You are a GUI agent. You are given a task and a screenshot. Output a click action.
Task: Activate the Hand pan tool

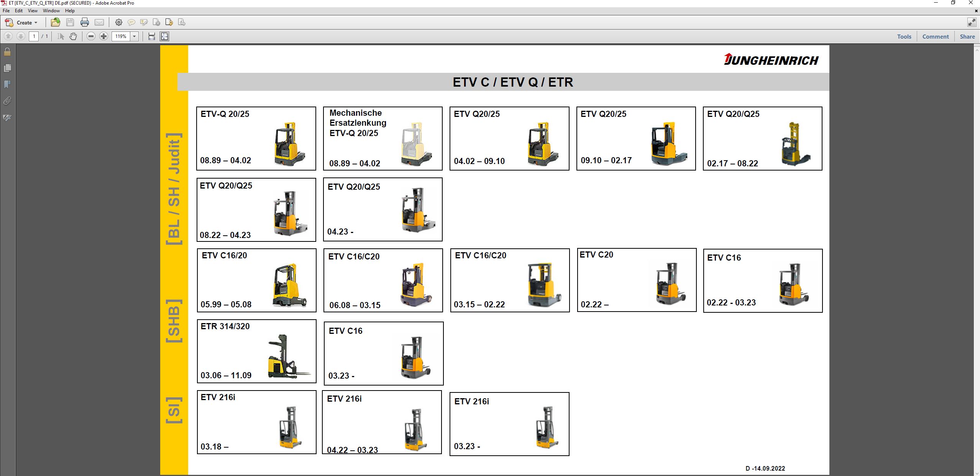coord(73,36)
